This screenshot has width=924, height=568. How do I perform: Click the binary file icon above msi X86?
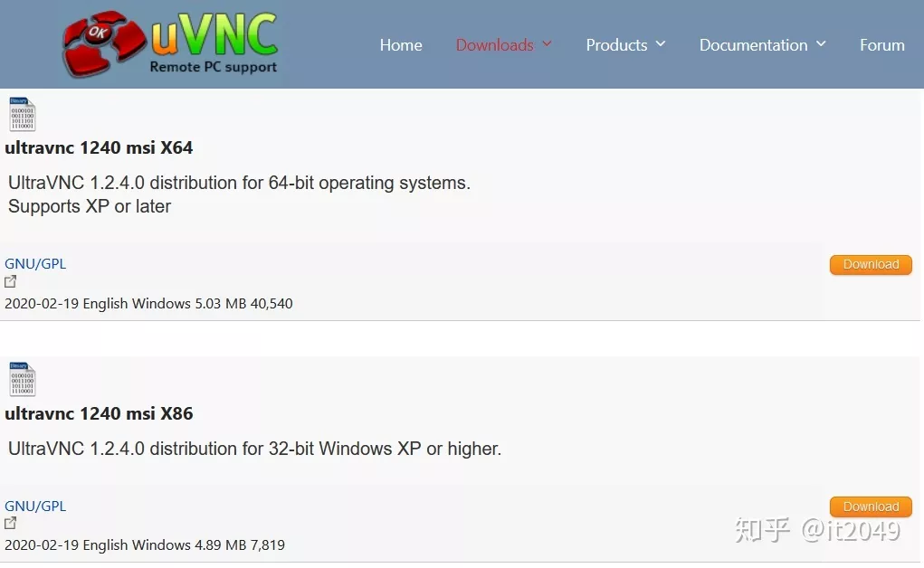pyautogui.click(x=22, y=380)
